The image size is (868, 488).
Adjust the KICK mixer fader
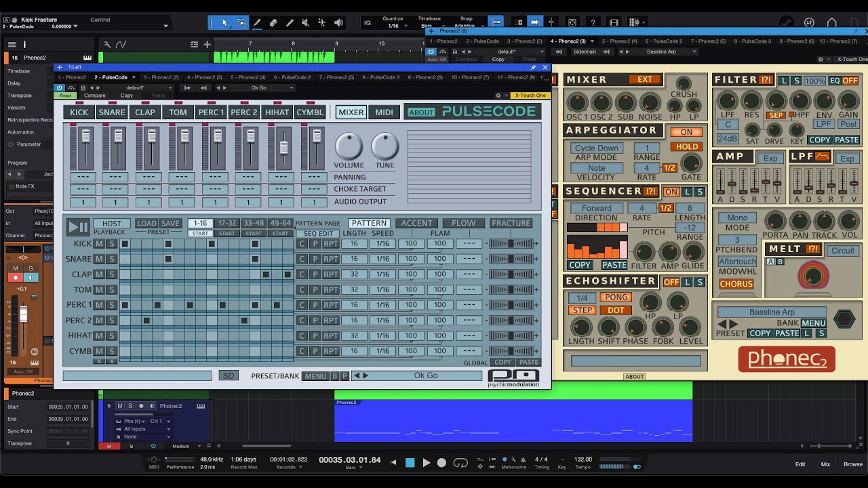[86, 138]
